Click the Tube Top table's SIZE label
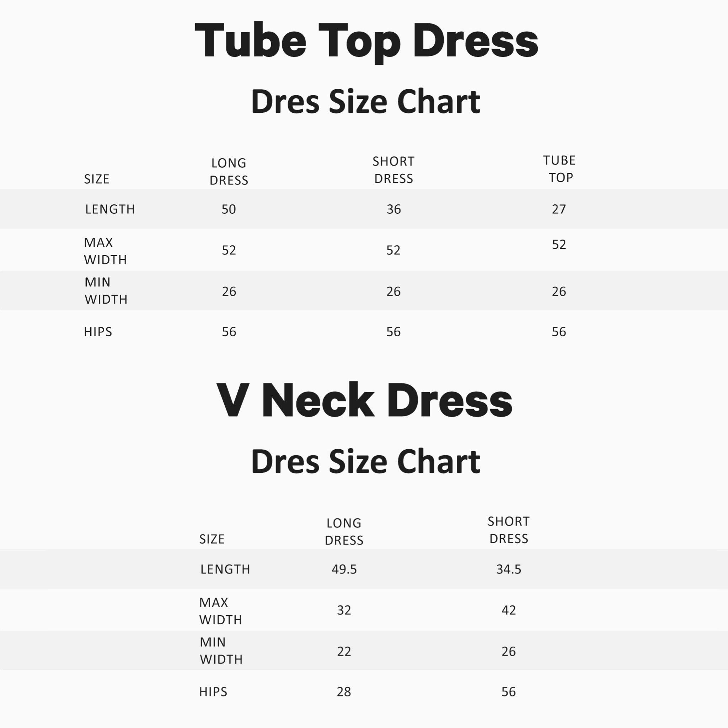728x728 pixels. (x=97, y=179)
